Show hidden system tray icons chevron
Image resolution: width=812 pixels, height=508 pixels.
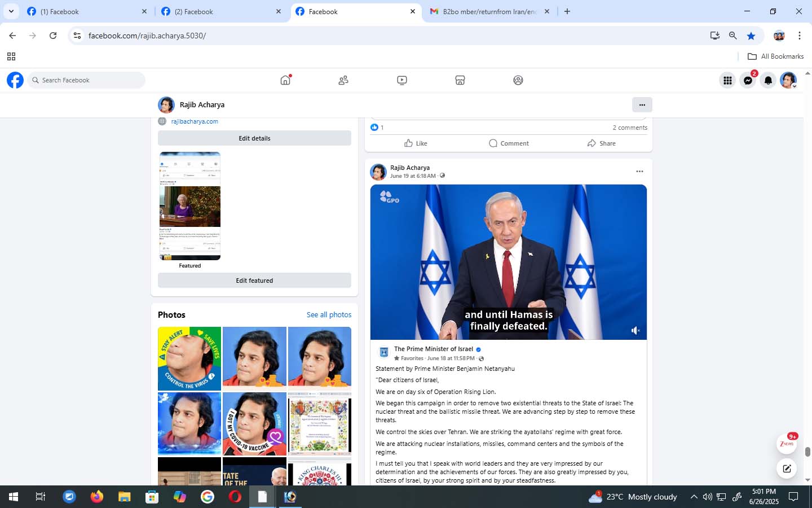tap(694, 497)
